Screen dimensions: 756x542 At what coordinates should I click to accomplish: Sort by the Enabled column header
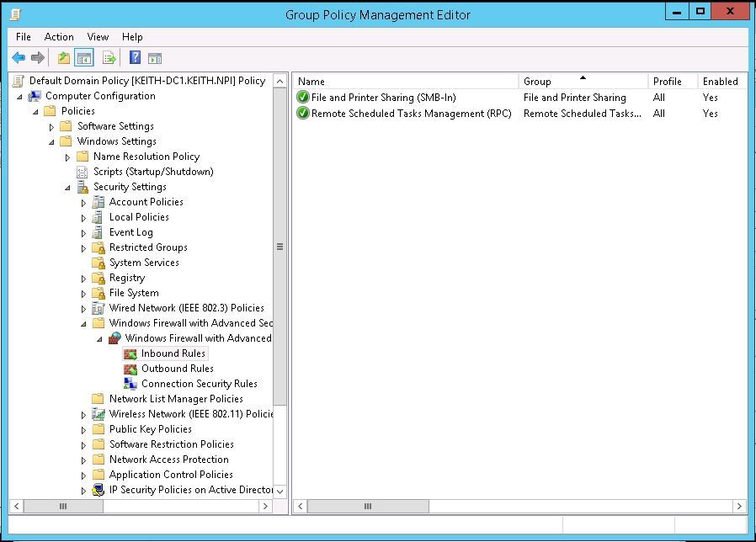tap(721, 82)
